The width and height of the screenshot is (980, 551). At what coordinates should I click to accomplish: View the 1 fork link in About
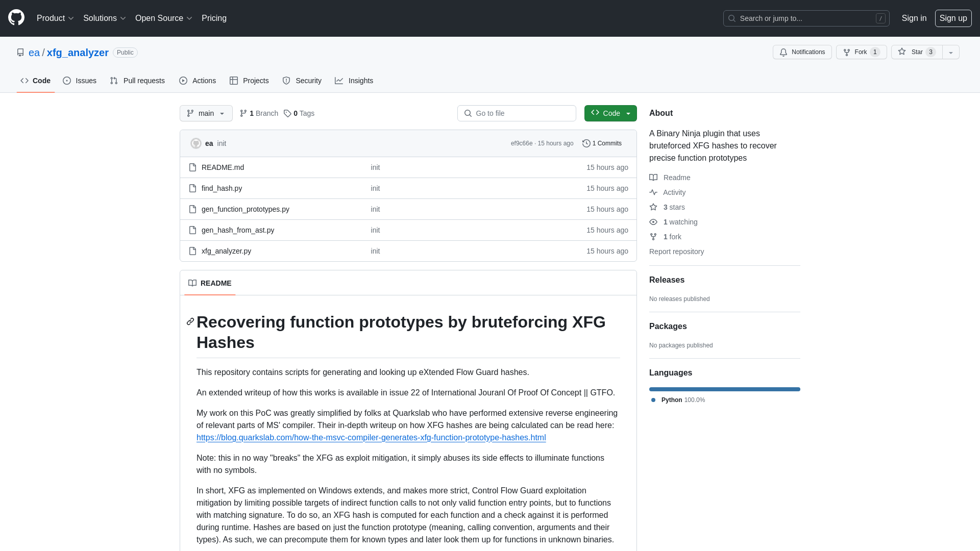click(665, 237)
